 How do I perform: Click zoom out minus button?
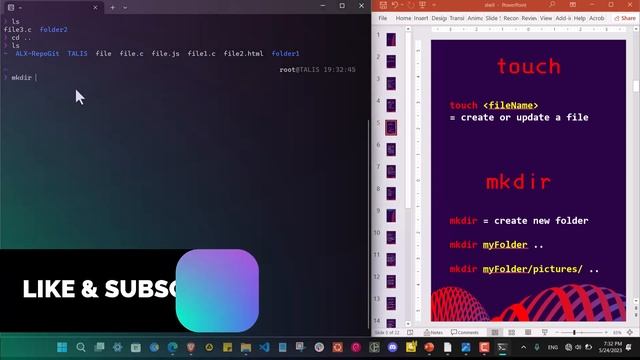[x=557, y=333]
